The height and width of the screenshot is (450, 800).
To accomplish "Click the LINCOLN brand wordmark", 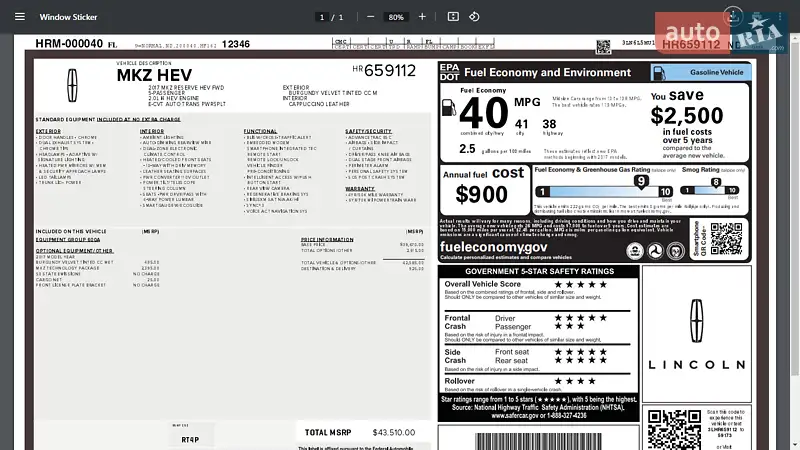I will 696,365.
